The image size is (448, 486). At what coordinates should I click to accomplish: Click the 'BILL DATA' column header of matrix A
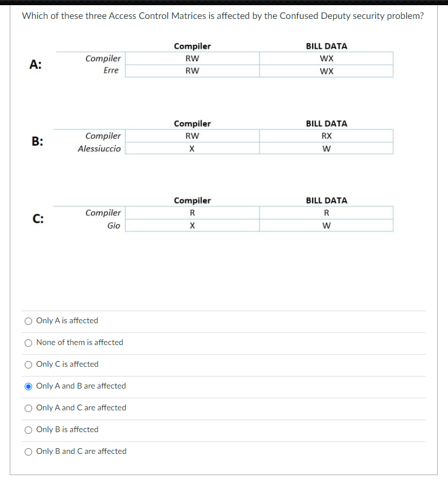point(326,46)
